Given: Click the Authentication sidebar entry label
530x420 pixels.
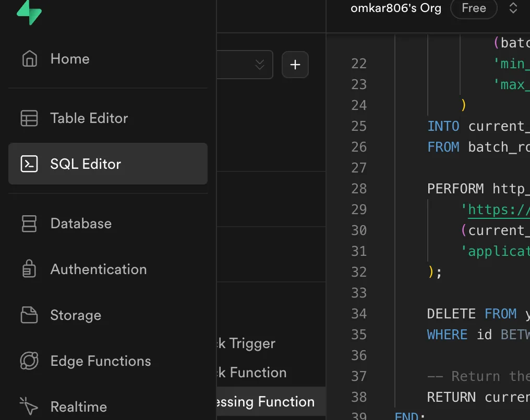Looking at the screenshot, I should 98,269.
